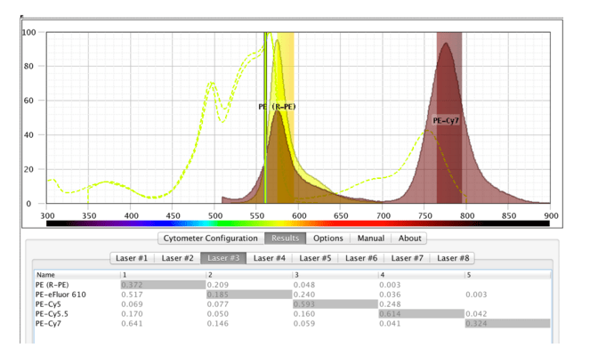Click value 0.041 in PE-Cy7 row
The image size is (590, 364).
click(390, 323)
